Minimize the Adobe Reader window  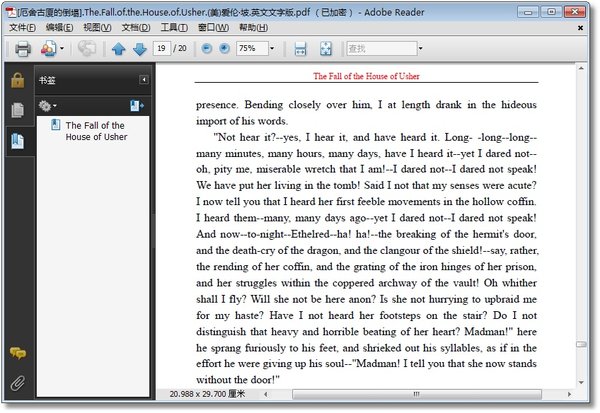pyautogui.click(x=528, y=12)
